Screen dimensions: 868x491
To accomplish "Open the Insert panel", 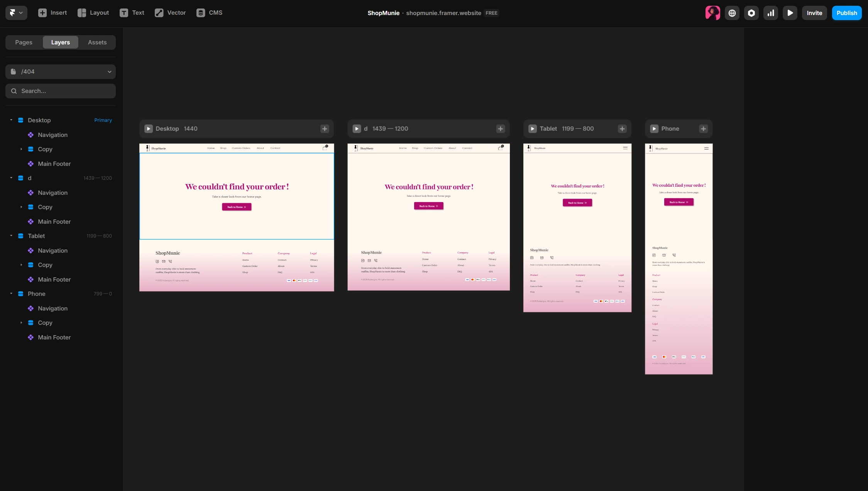I will pos(52,12).
